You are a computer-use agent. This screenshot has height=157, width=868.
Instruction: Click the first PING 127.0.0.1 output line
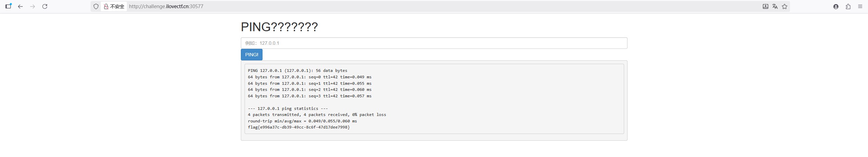pyautogui.click(x=297, y=71)
